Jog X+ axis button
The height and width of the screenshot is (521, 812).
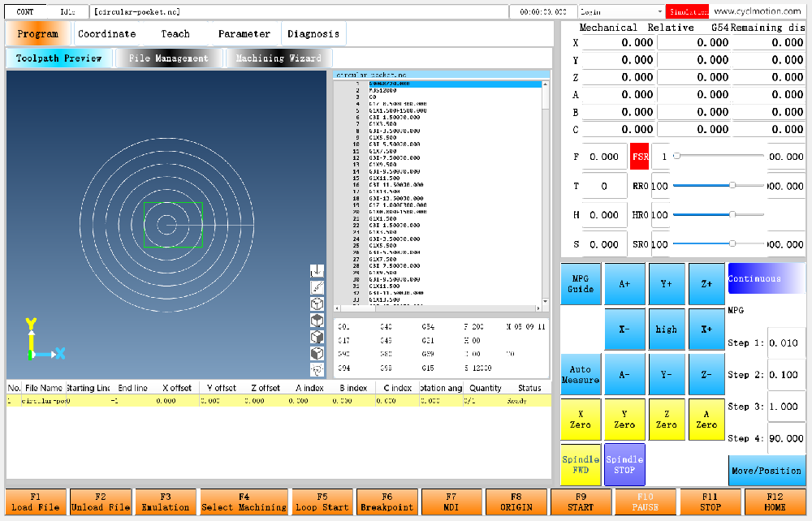click(x=706, y=329)
